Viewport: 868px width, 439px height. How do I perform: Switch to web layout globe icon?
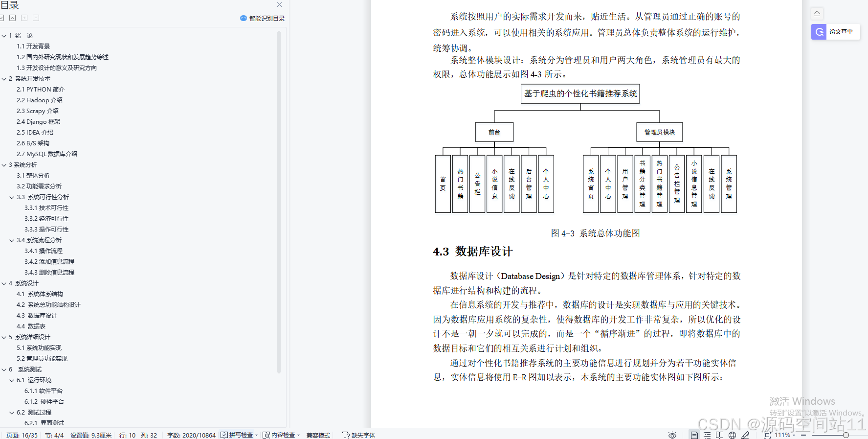pos(732,435)
